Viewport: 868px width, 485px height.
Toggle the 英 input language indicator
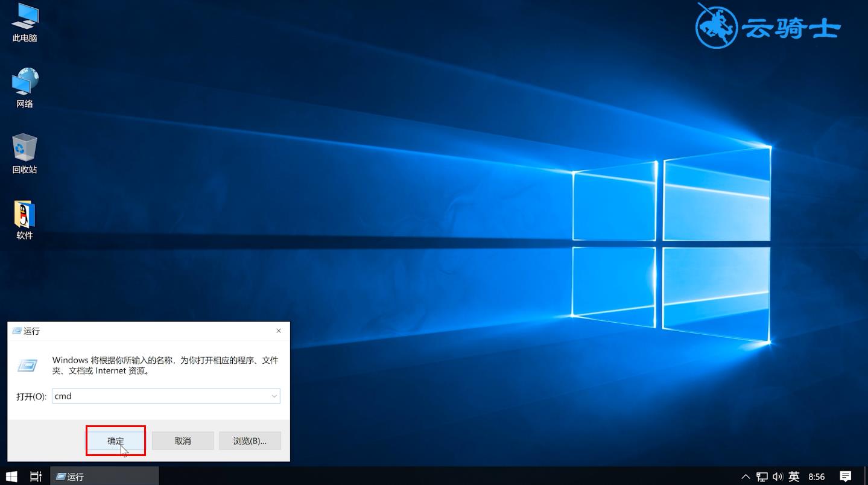click(x=794, y=477)
